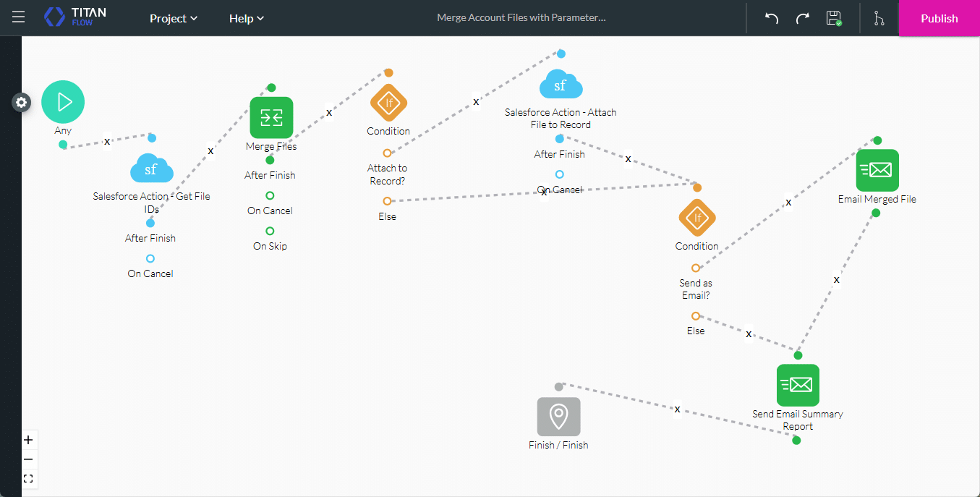Fit the flow to screen
Viewport: 980px width, 497px height.
(28, 479)
